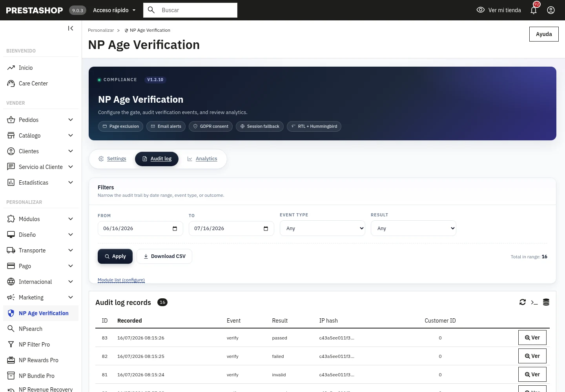Click the To date field 07/16/2026
This screenshot has width=565, height=392.
[x=231, y=229]
